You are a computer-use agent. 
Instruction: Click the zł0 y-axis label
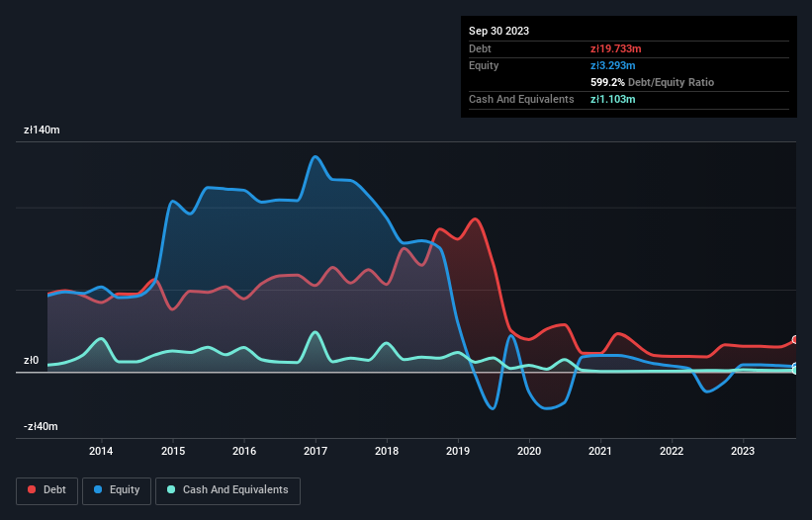(31, 360)
